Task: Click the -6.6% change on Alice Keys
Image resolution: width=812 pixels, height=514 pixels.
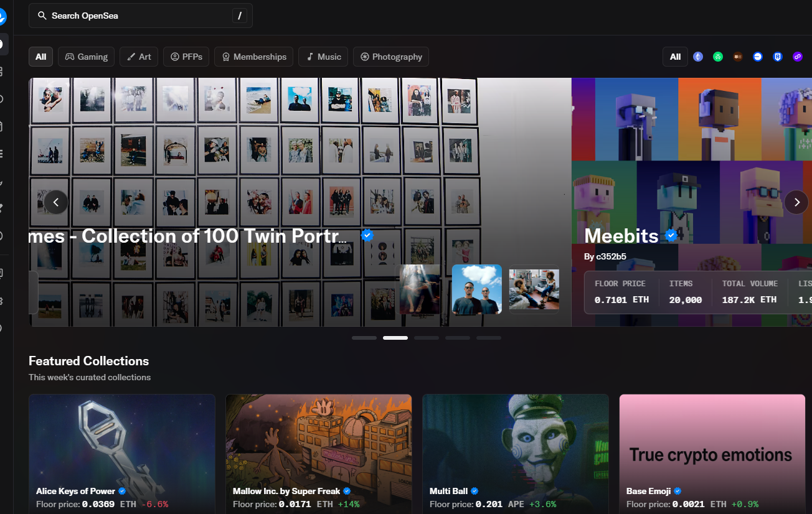Action: click(154, 504)
